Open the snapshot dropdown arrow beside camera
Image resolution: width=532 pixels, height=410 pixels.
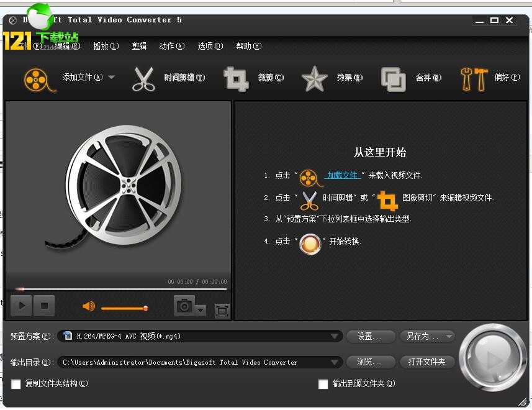pos(201,309)
